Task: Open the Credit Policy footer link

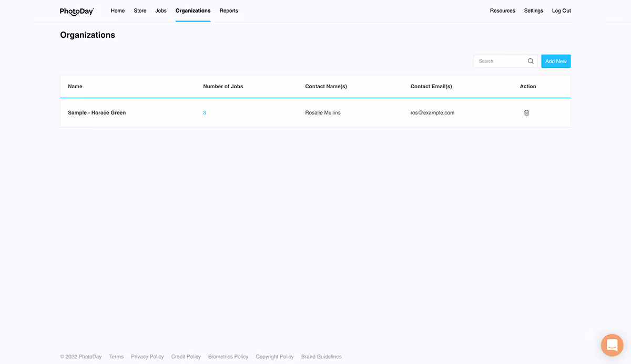Action: click(186, 357)
